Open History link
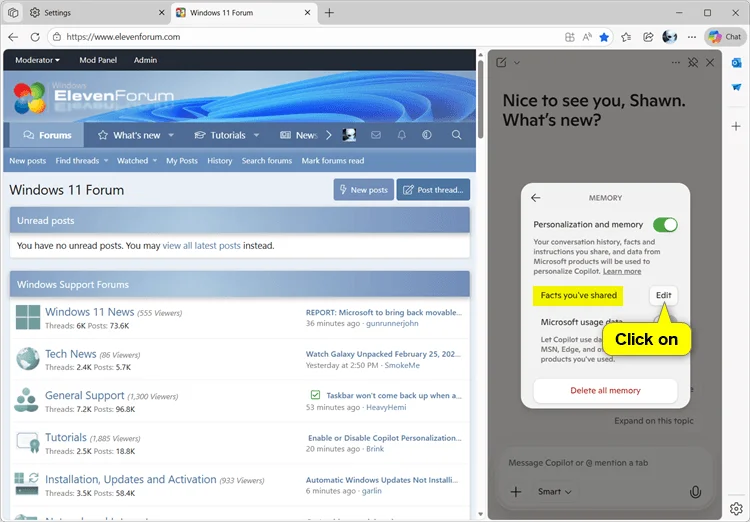Screen dimensions: 750x522 point(220,161)
